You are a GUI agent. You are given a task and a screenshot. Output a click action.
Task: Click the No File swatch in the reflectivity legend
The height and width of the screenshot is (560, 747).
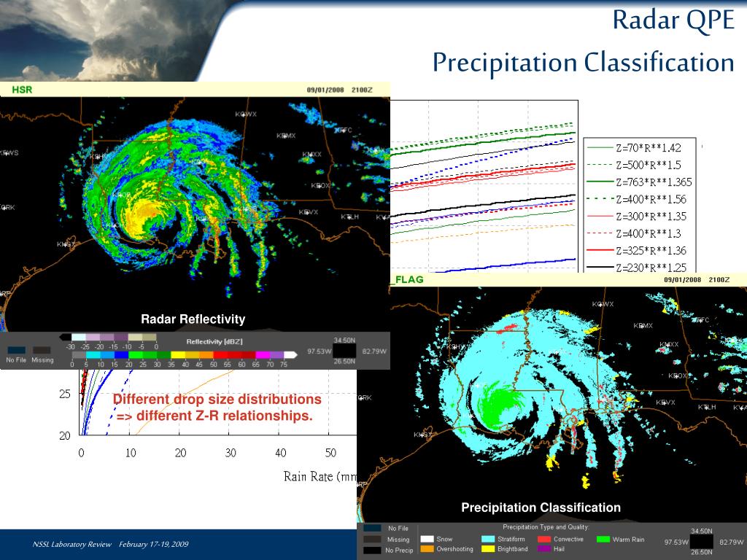[16, 350]
